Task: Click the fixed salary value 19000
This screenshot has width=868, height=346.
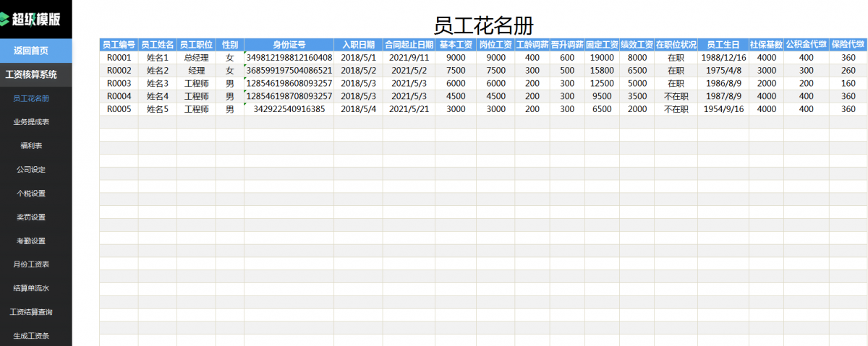Action: [x=602, y=58]
